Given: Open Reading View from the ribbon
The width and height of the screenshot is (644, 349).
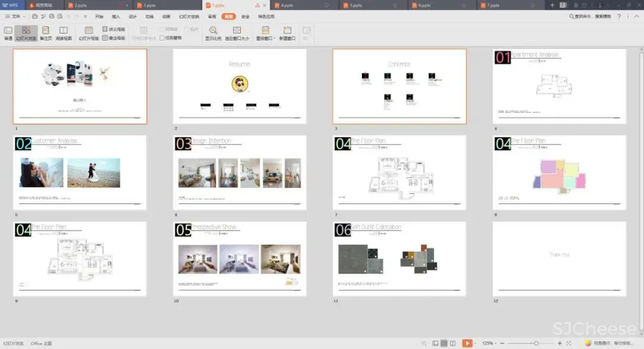Looking at the screenshot, I should [x=63, y=33].
